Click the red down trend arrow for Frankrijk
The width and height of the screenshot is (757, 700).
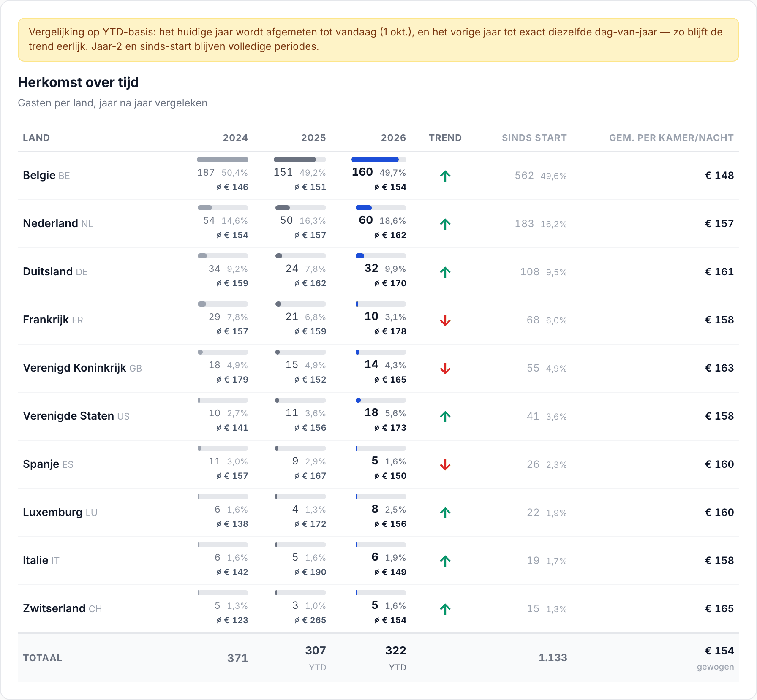coord(445,320)
